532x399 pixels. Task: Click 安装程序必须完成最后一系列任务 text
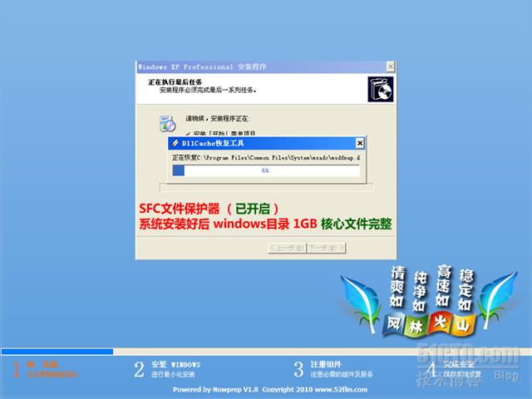coord(208,91)
